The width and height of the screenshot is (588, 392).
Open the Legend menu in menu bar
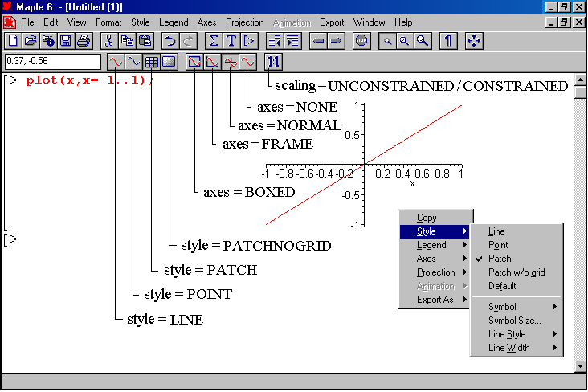(x=174, y=22)
